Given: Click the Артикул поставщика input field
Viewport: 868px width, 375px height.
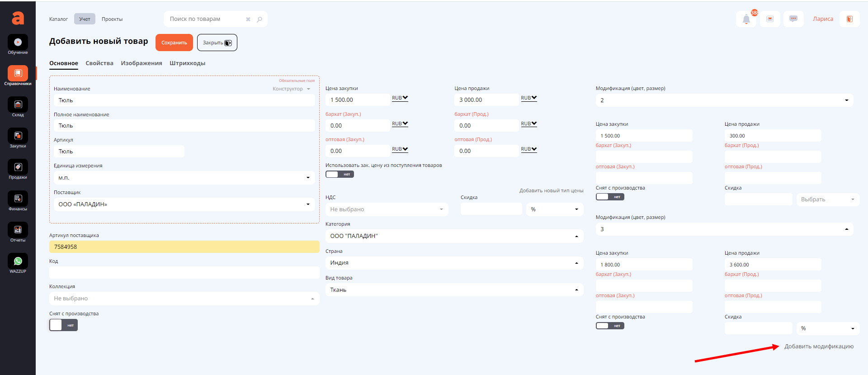Looking at the screenshot, I should click(184, 247).
